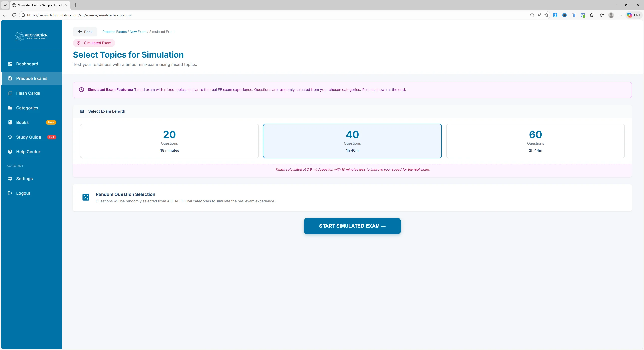
Task: Open New Exam breadcrumb link
Action: pyautogui.click(x=138, y=32)
